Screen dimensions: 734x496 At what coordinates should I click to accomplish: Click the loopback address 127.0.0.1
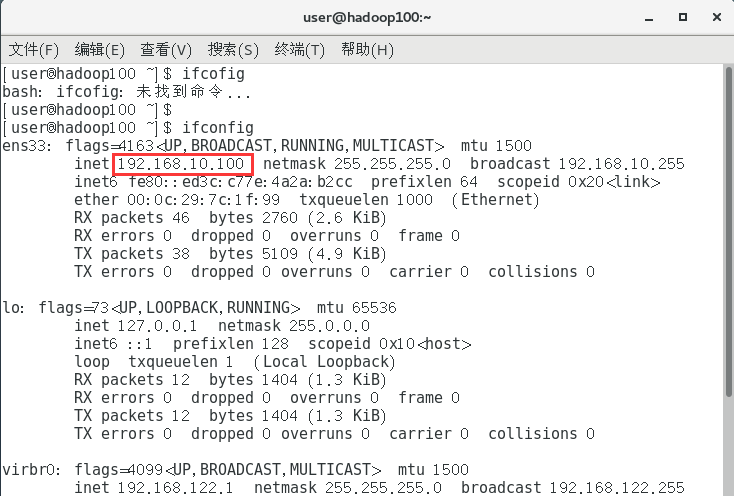click(x=157, y=326)
